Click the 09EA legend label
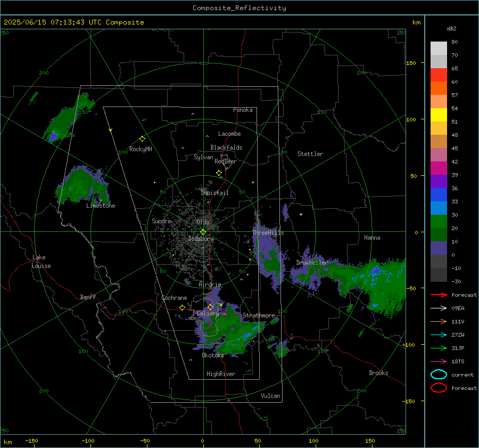Screen dimensions: 479x448 coord(458,308)
